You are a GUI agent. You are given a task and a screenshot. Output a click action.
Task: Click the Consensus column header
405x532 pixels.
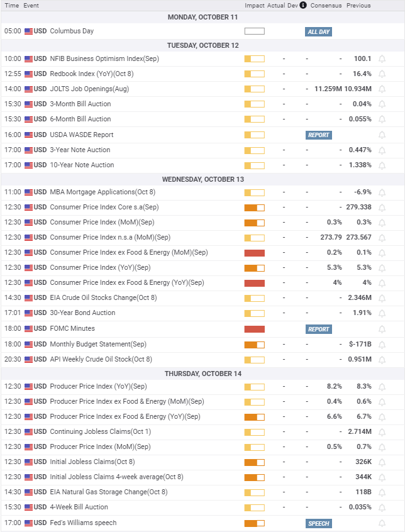click(x=326, y=6)
